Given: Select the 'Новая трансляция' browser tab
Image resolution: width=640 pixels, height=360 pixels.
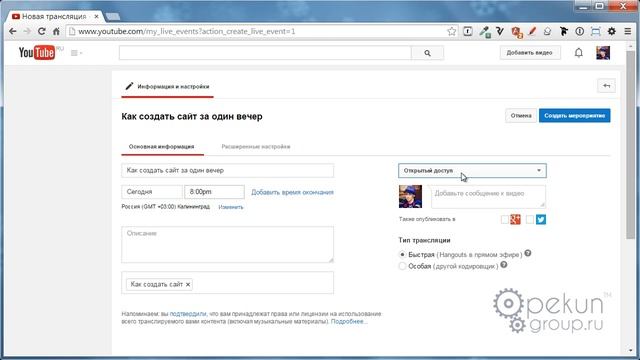Looking at the screenshot, I should (x=54, y=16).
